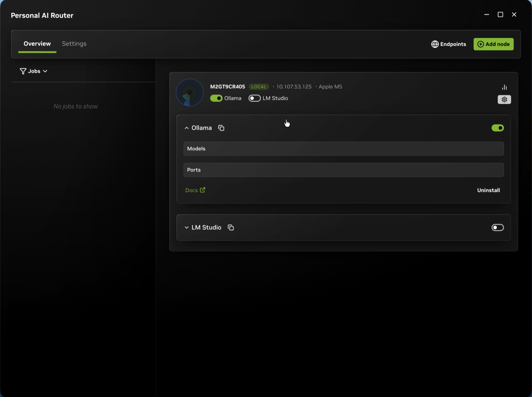Image resolution: width=532 pixels, height=397 pixels.
Task: Toggle the Ollama switch in node header
Action: [216, 98]
